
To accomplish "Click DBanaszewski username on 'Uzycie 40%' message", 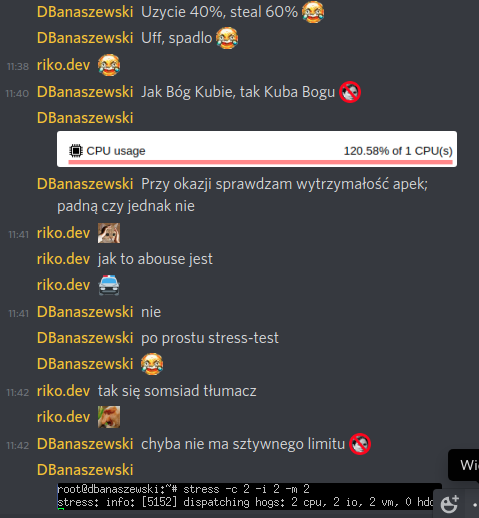I will pyautogui.click(x=85, y=12).
